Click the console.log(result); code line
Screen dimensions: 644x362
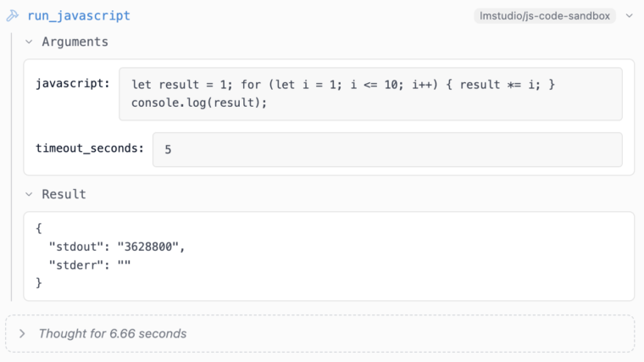click(x=199, y=103)
